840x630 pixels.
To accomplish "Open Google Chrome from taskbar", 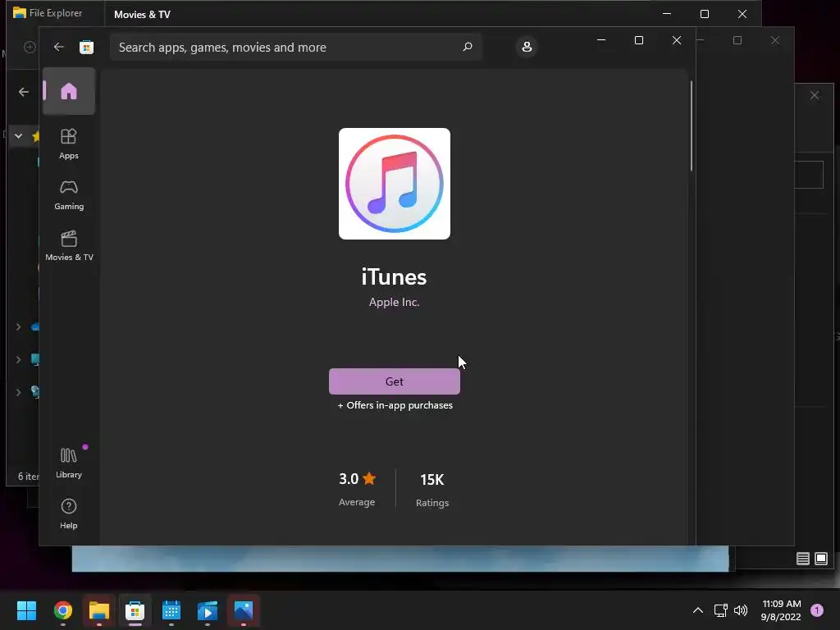I will pyautogui.click(x=62, y=610).
